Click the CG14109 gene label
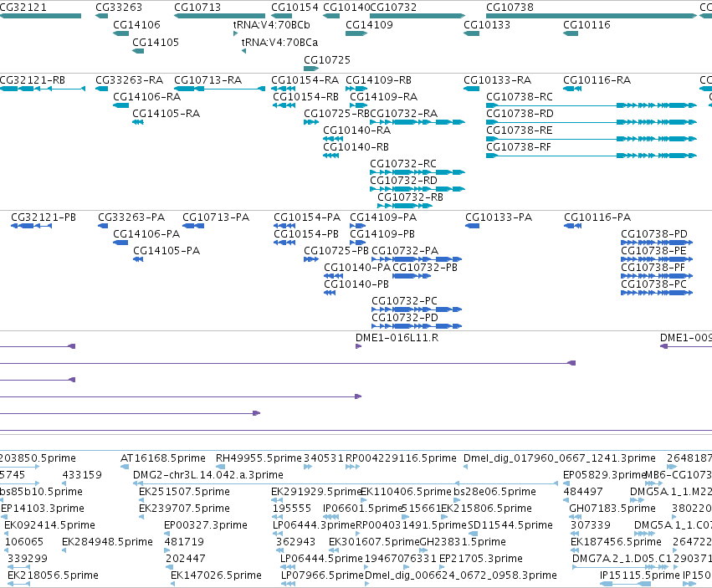 pos(369,24)
